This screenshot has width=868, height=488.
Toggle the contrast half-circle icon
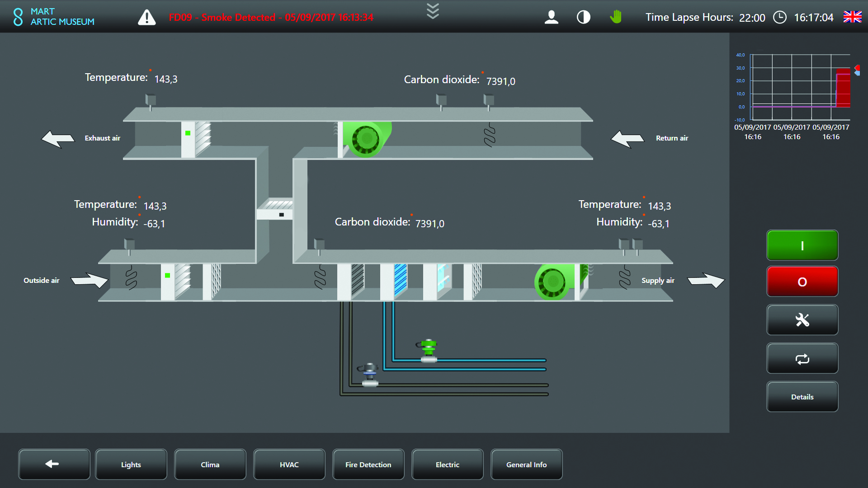tap(583, 17)
